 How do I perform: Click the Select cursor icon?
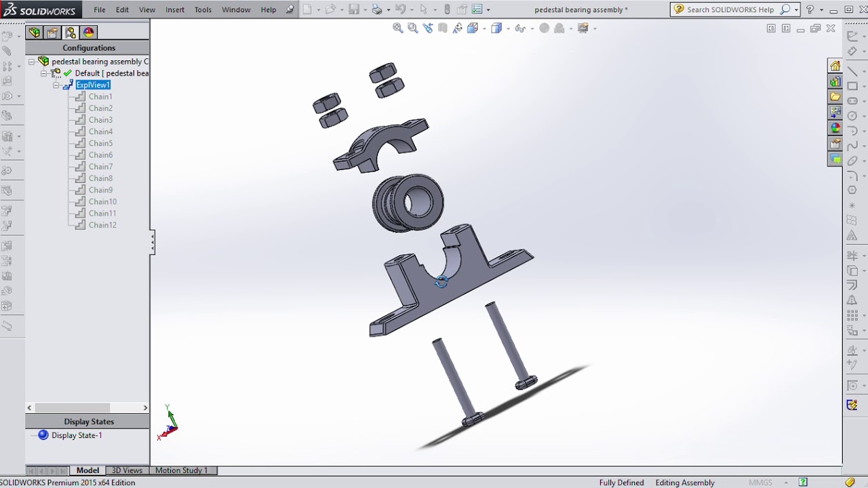423,9
